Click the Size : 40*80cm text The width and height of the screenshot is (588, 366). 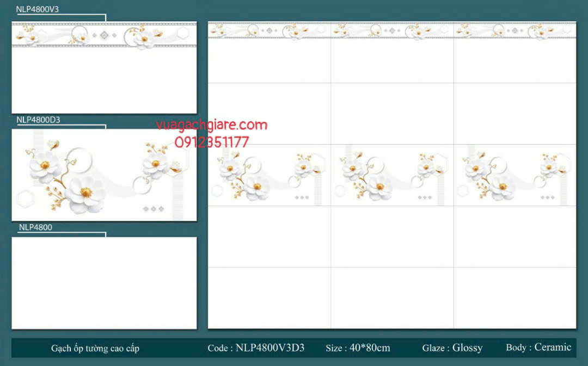(x=358, y=348)
